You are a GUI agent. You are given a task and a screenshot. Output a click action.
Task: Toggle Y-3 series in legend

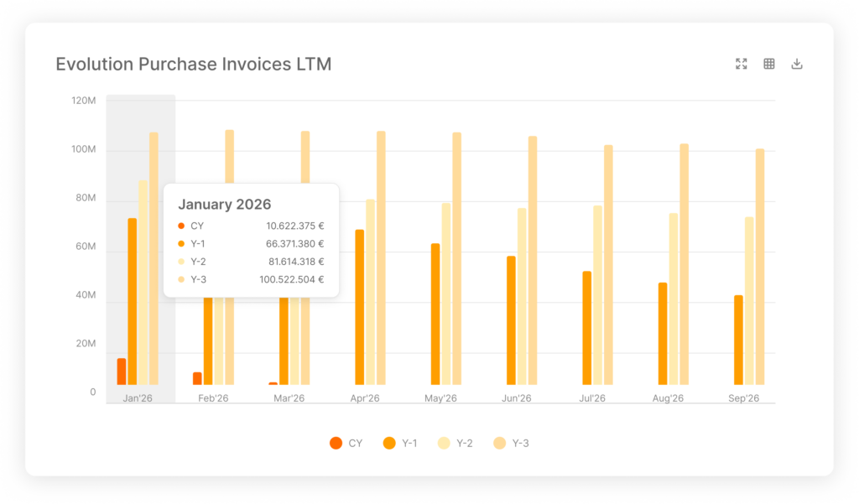pyautogui.click(x=511, y=443)
